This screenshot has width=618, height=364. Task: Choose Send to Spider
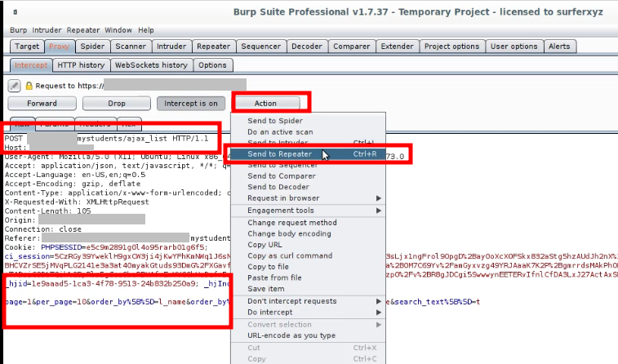[308, 121]
